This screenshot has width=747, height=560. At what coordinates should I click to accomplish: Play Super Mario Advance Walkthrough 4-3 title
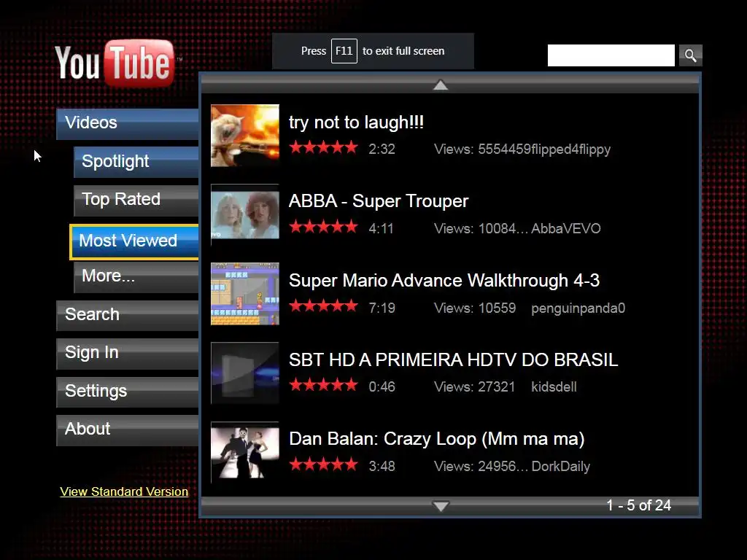coord(444,281)
